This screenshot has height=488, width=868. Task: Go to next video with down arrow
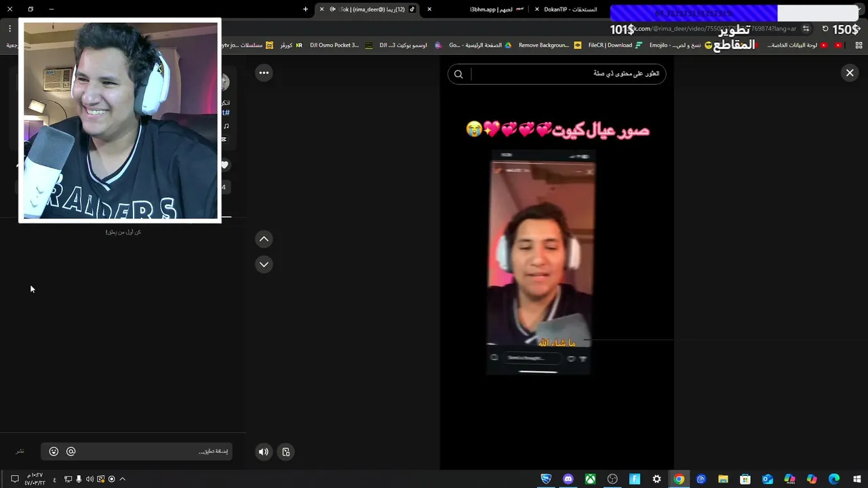(x=264, y=264)
